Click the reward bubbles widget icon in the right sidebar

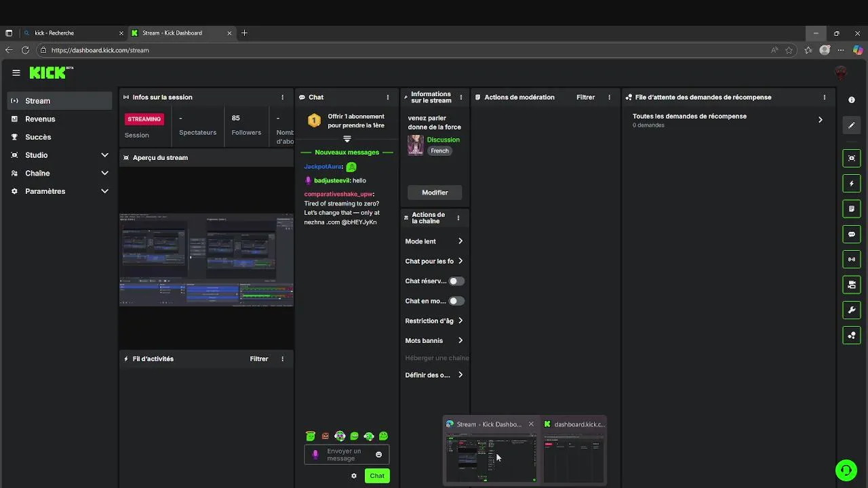[852, 335]
